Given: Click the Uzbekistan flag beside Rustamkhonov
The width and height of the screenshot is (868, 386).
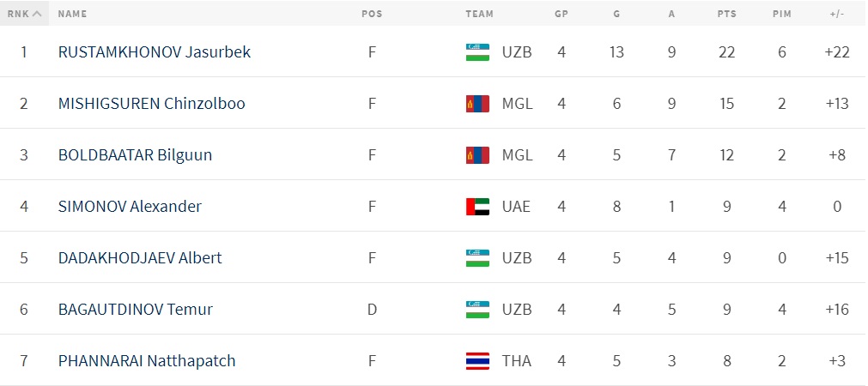Looking at the screenshot, I should click(477, 51).
